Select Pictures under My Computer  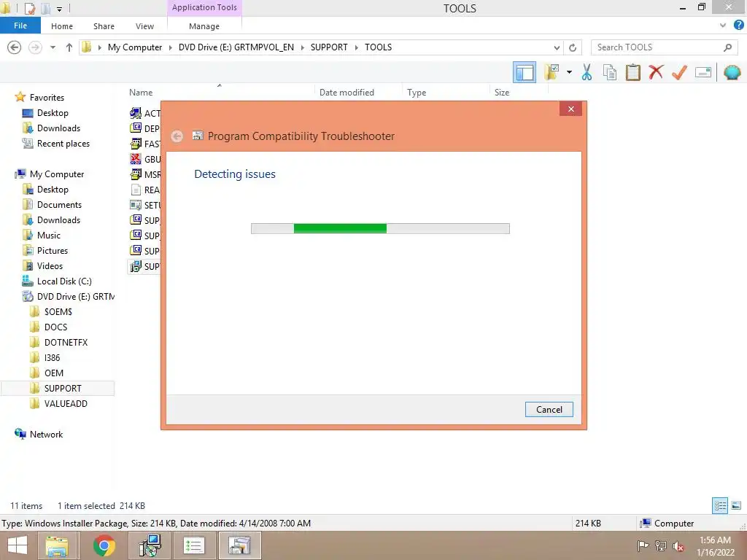click(x=53, y=251)
